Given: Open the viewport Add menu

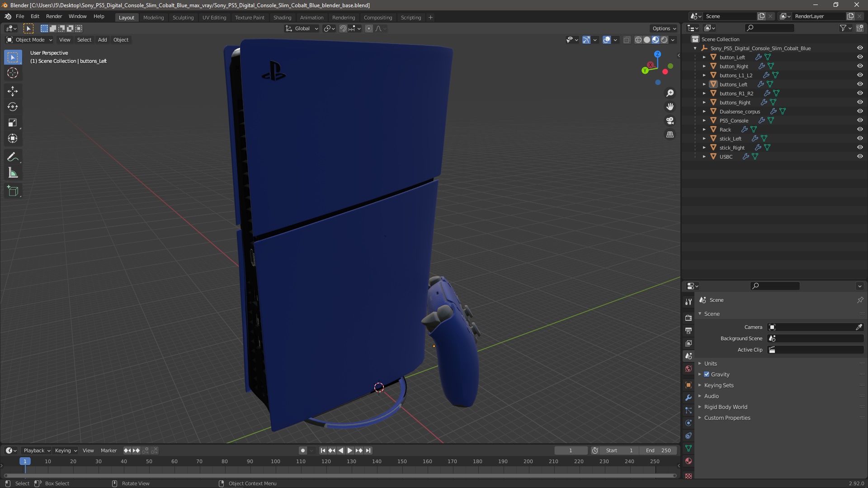Looking at the screenshot, I should pyautogui.click(x=102, y=40).
